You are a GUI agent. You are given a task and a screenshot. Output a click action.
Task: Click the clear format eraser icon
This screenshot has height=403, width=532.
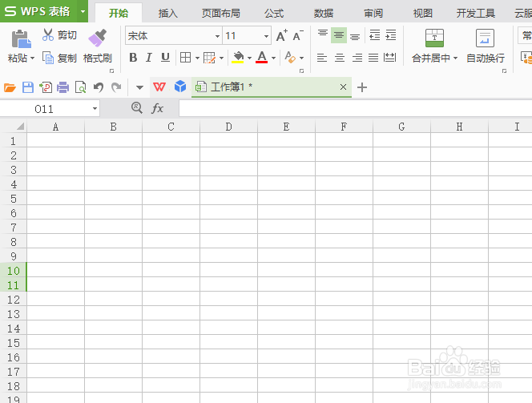(x=290, y=58)
